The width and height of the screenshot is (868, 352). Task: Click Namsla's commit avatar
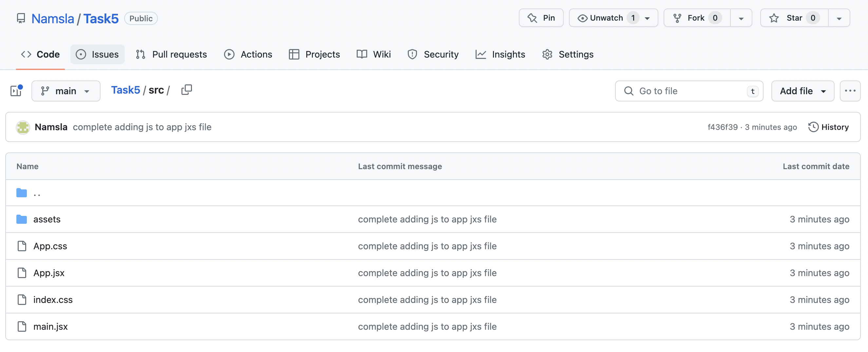pos(23,127)
